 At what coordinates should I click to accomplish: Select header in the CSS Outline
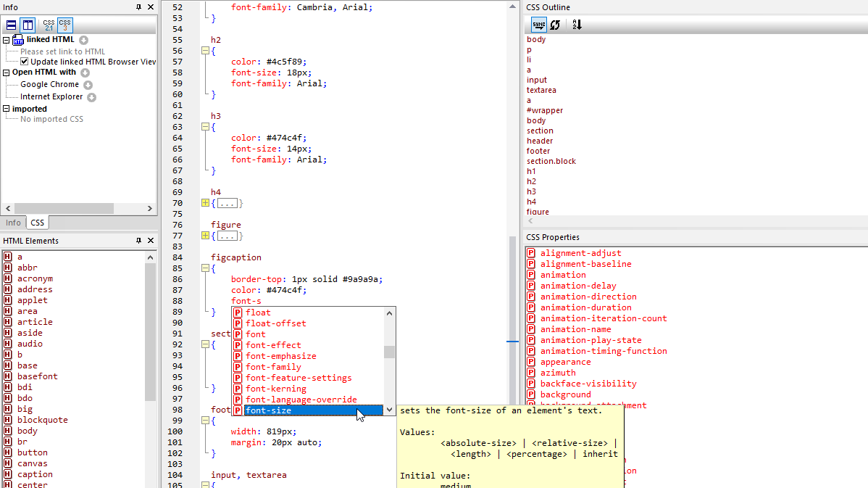coord(540,141)
